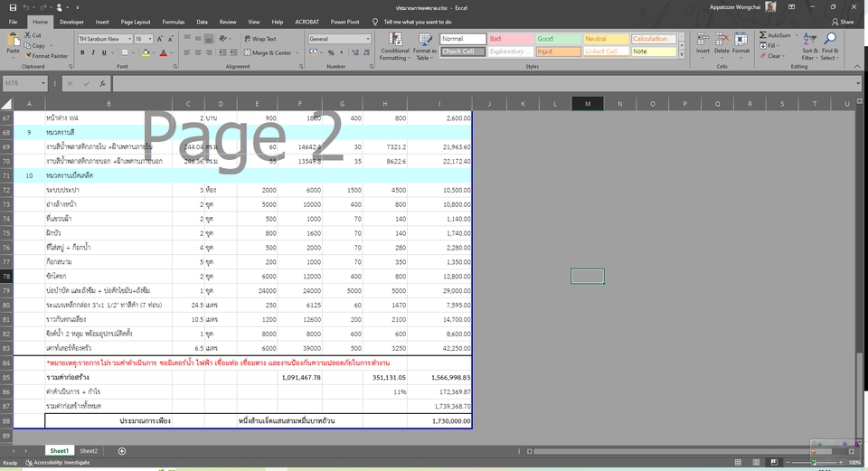Toggle Bottom Align button
This screenshot has height=471, width=868.
click(209, 39)
